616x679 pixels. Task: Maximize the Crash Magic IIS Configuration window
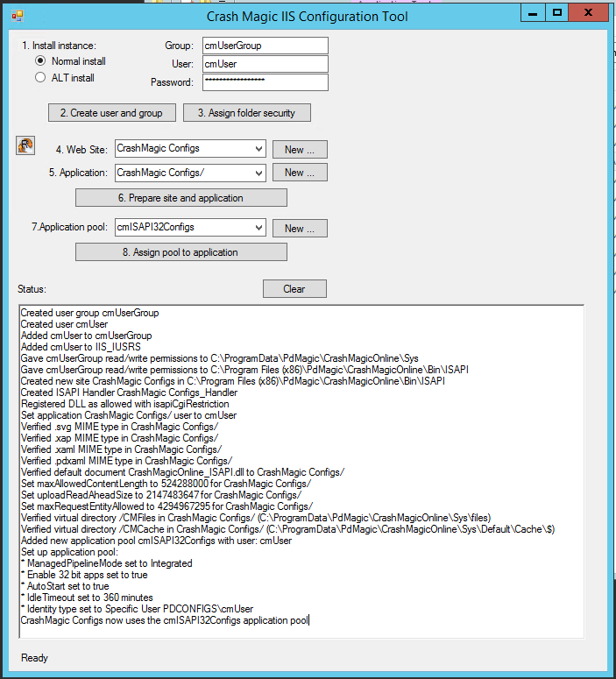click(x=557, y=13)
